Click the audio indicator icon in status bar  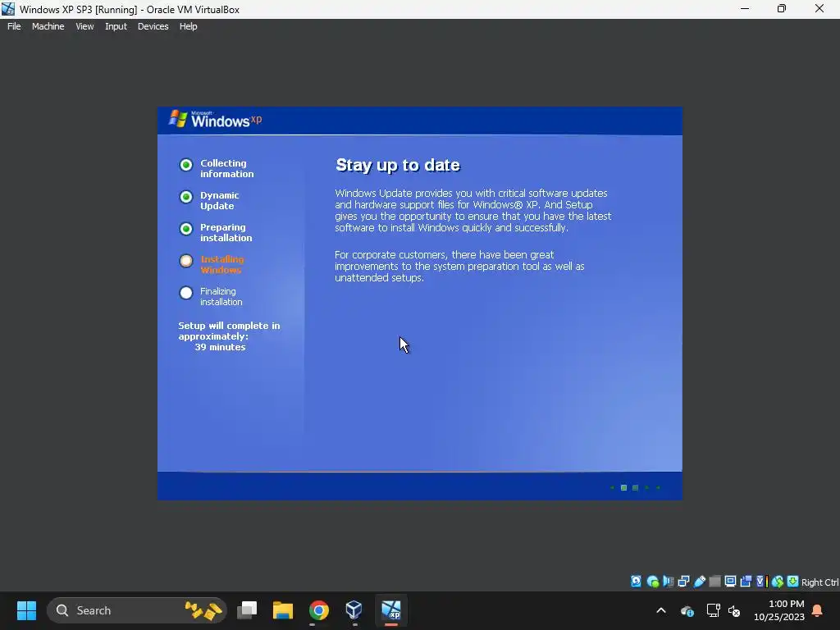point(668,582)
